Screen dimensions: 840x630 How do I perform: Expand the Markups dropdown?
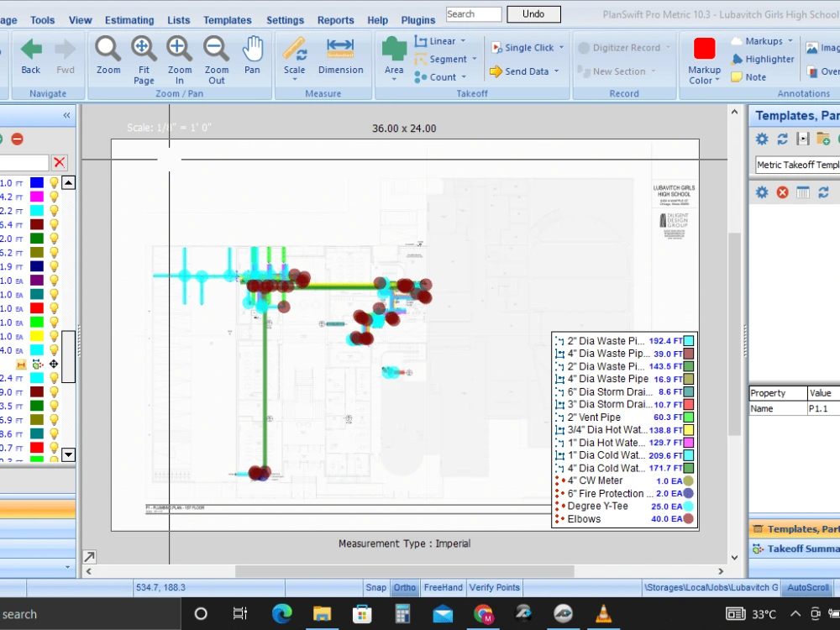(790, 40)
